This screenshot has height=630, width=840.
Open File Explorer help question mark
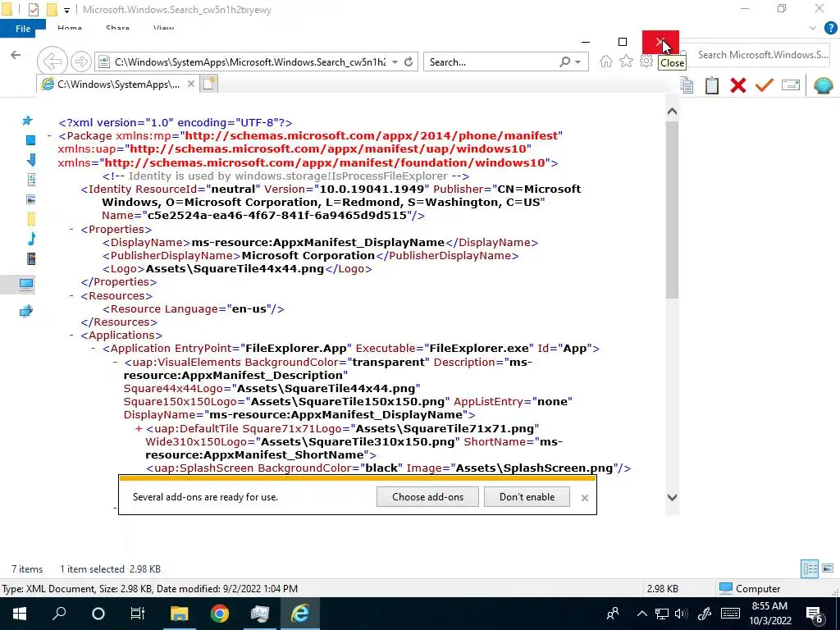point(830,28)
